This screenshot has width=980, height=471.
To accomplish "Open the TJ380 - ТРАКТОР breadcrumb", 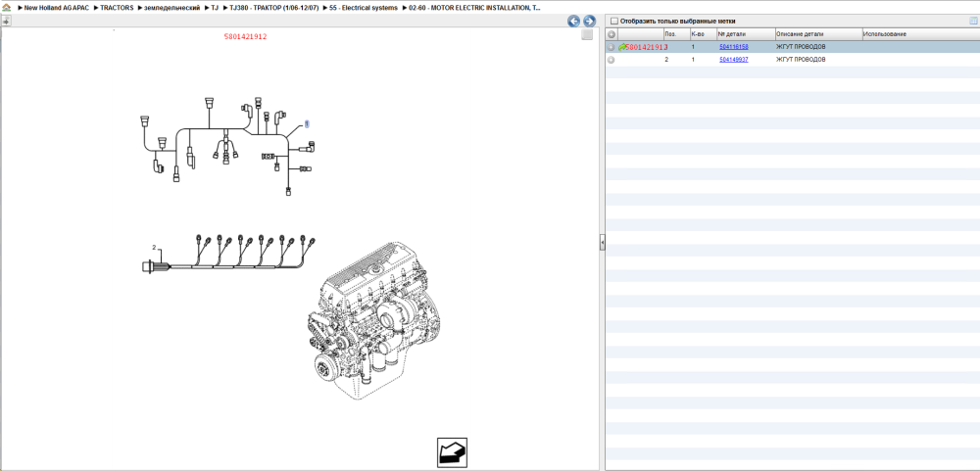I will [274, 8].
